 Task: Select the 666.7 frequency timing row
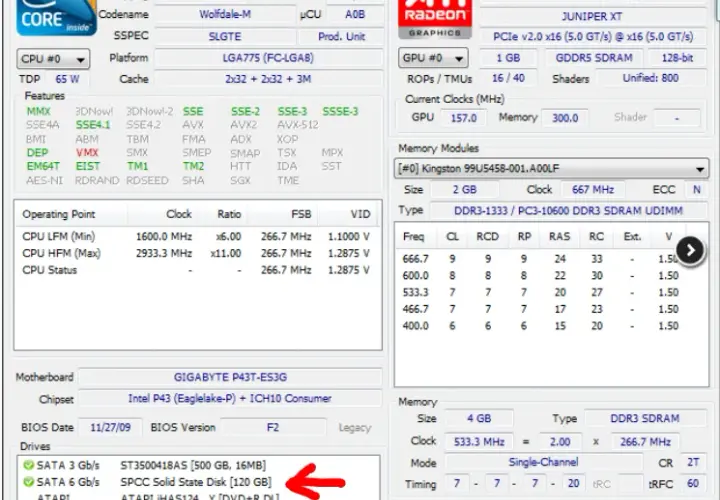pyautogui.click(x=540, y=259)
